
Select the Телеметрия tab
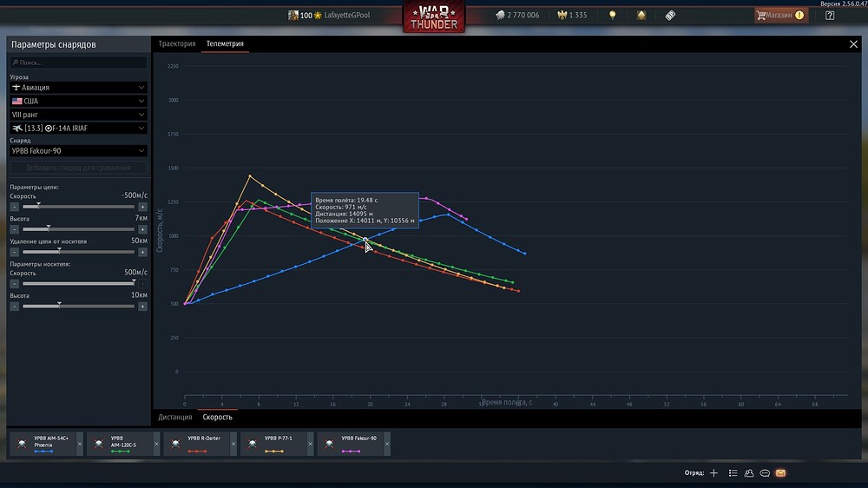225,43
